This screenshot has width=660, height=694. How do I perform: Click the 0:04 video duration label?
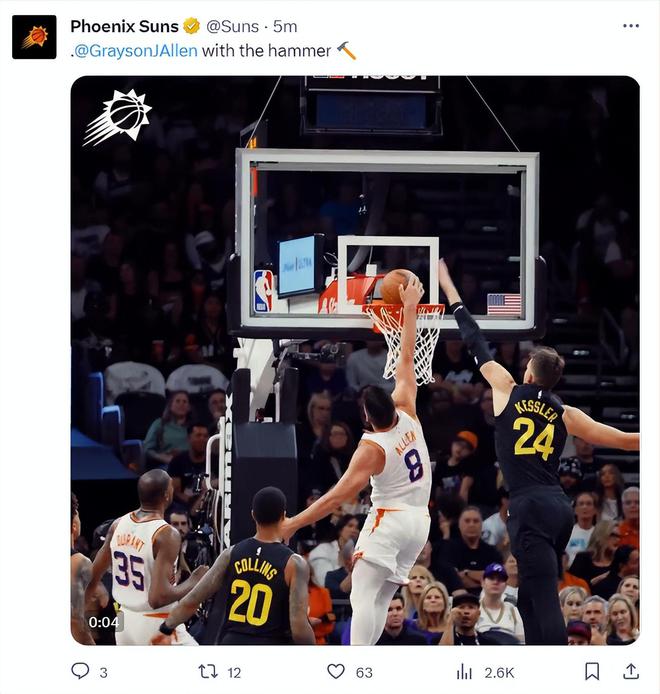[x=103, y=622]
